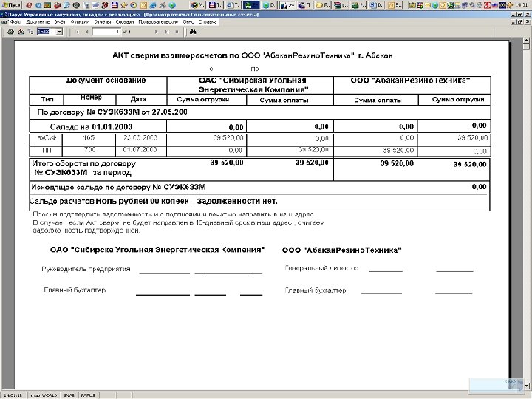The width and height of the screenshot is (532, 399).
Task: Click the vertical scrollbar down arrow
Action: point(526,386)
